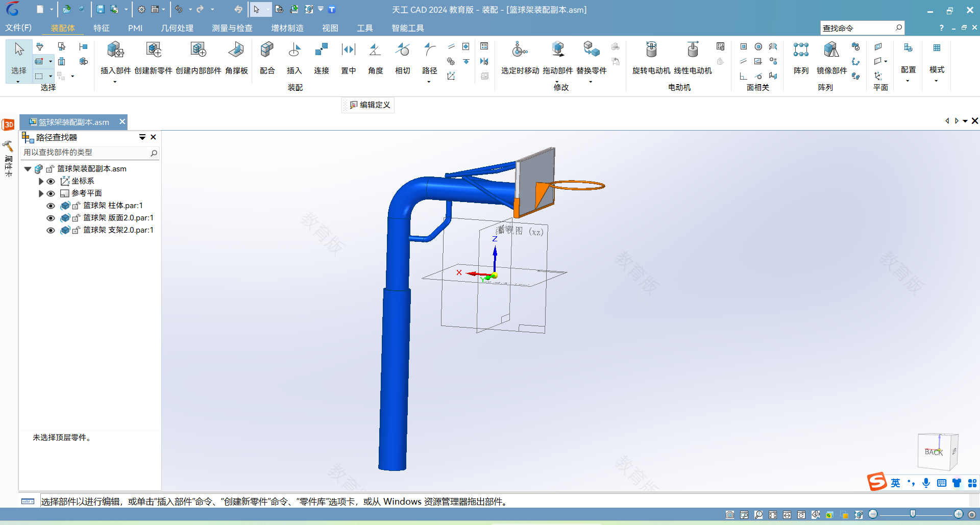Click the 镜像部件 mirror component icon
The height and width of the screenshot is (525, 980).
pyautogui.click(x=831, y=50)
